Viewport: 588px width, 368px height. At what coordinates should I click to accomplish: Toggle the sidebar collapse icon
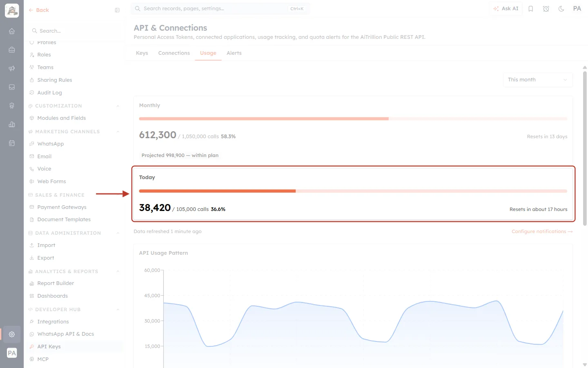(117, 10)
